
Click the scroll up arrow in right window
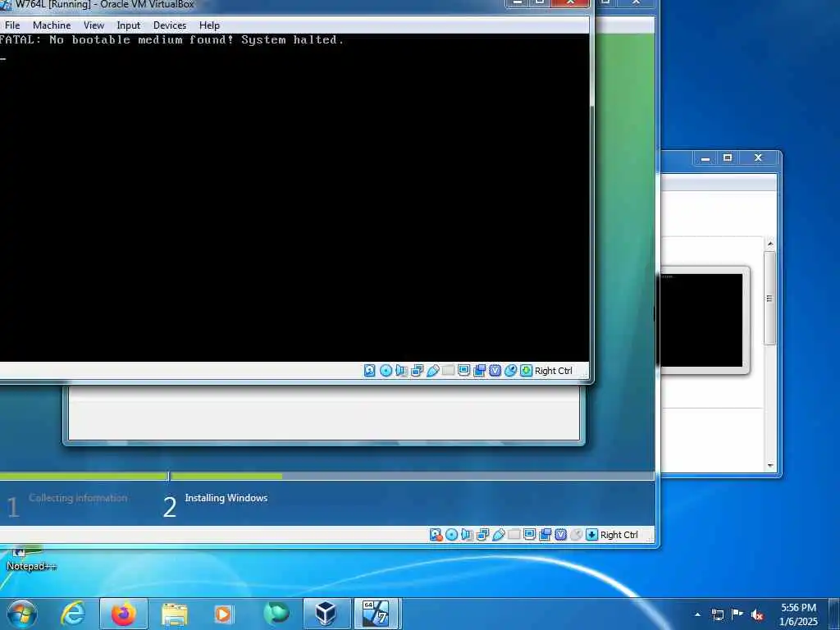(x=769, y=244)
